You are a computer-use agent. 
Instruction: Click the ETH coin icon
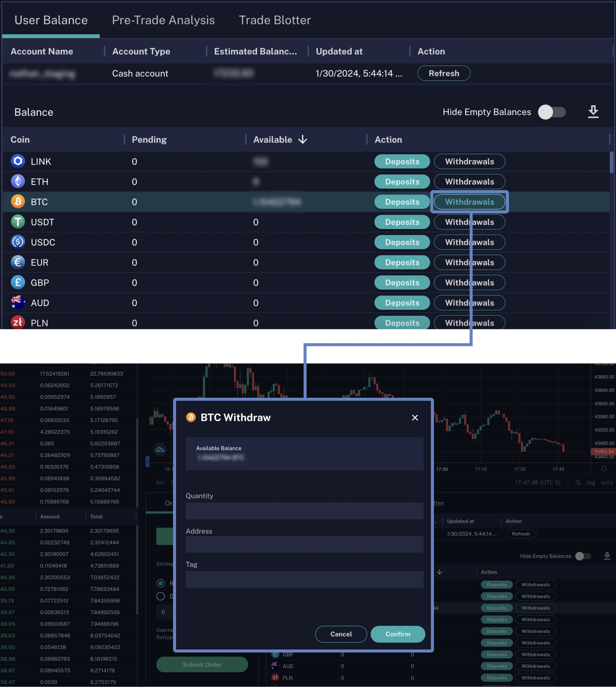(x=18, y=181)
